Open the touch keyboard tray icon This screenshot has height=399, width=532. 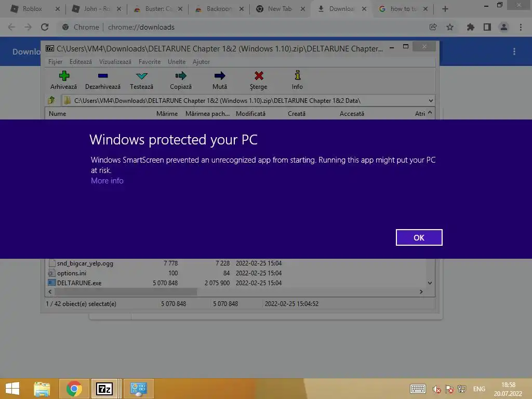pyautogui.click(x=418, y=389)
